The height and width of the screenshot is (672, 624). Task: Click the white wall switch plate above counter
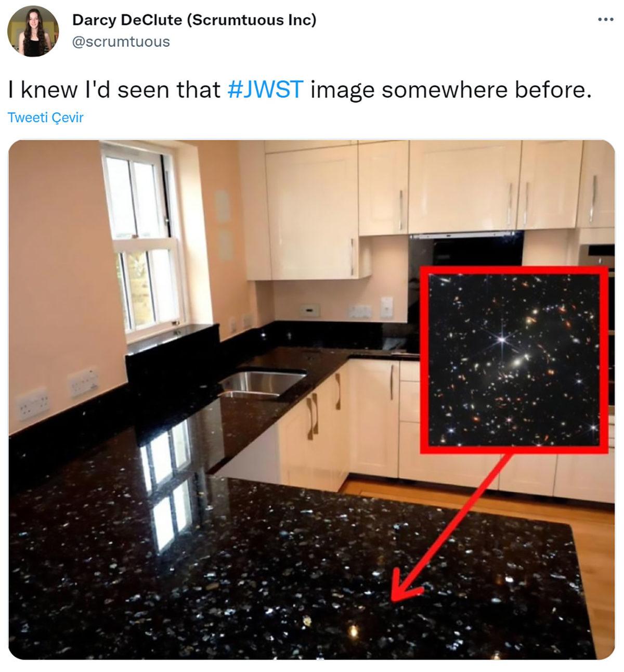click(386, 307)
